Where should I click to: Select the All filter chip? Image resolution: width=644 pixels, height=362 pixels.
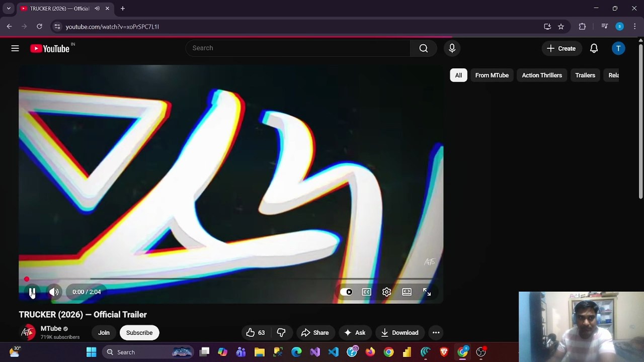pos(458,75)
